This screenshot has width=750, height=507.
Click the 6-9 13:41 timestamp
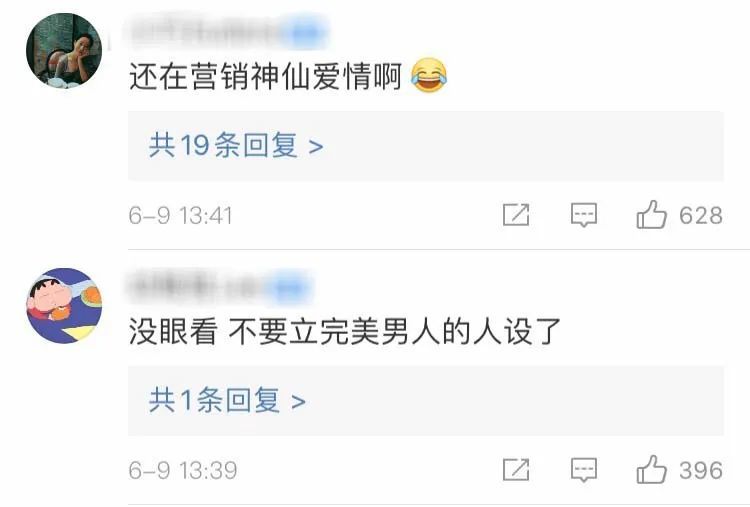pos(180,215)
